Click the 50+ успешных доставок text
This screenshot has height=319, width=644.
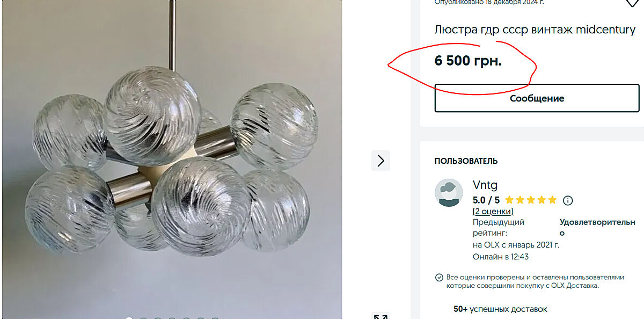[x=500, y=309]
